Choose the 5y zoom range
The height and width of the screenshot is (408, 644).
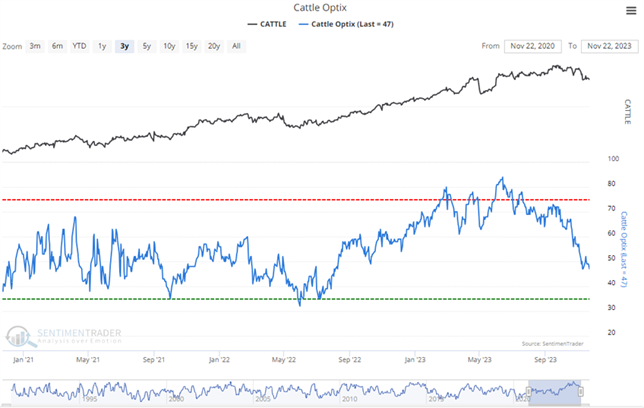[x=147, y=46]
